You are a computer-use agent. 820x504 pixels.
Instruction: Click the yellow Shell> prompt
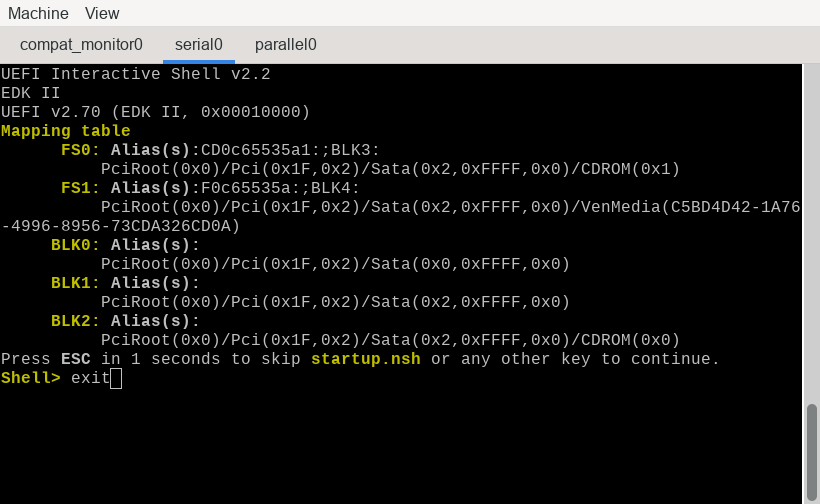click(31, 378)
